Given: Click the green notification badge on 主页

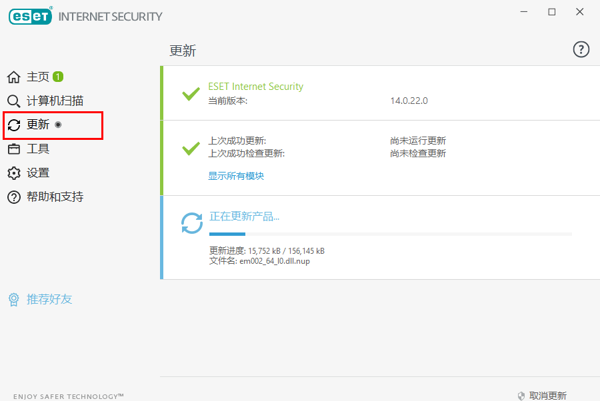Looking at the screenshot, I should 58,76.
